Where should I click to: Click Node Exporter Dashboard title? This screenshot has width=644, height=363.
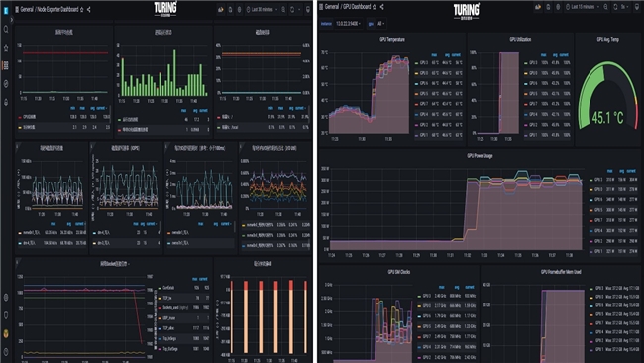pos(57,9)
